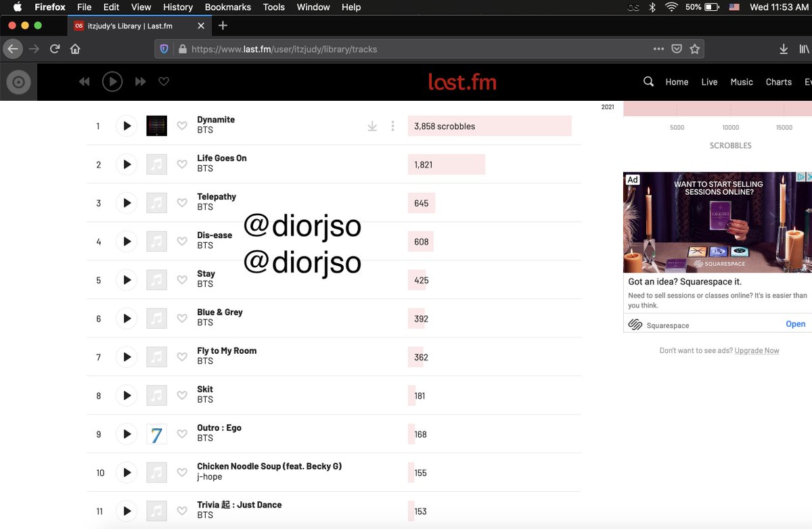
Task: Click the player bar play button
Action: pyautogui.click(x=112, y=82)
